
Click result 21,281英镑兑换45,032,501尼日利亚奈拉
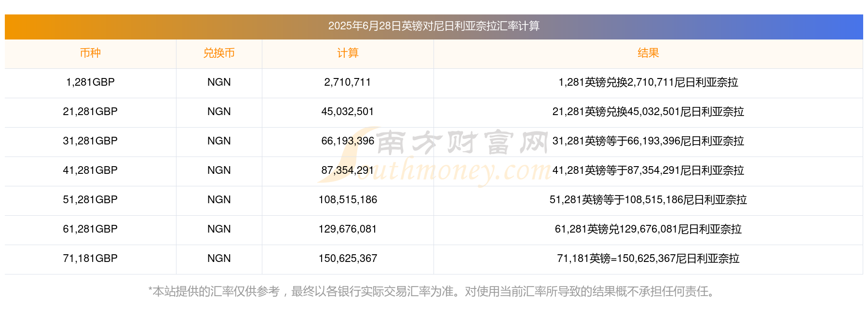coord(648,112)
